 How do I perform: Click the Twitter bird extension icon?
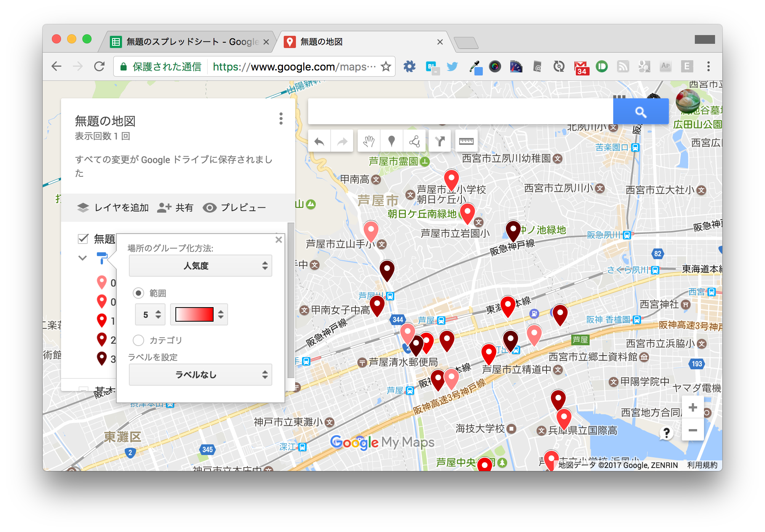(452, 67)
